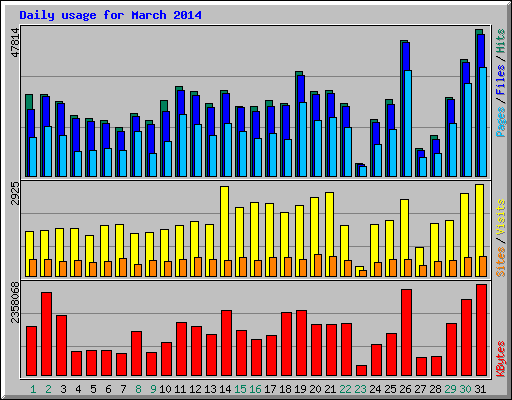
Task: Click day 31 on the x-axis
Action: click(x=480, y=389)
